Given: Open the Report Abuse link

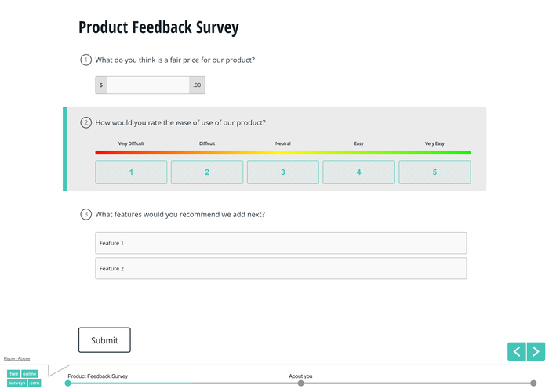Looking at the screenshot, I should pyautogui.click(x=17, y=358).
